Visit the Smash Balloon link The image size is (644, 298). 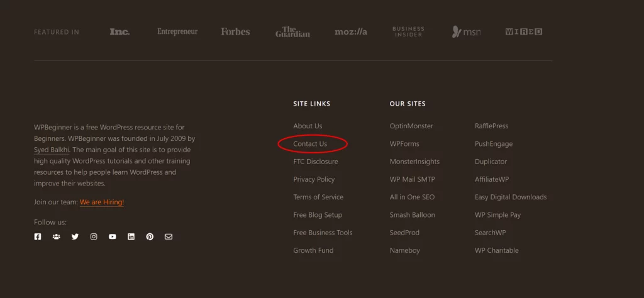point(413,214)
